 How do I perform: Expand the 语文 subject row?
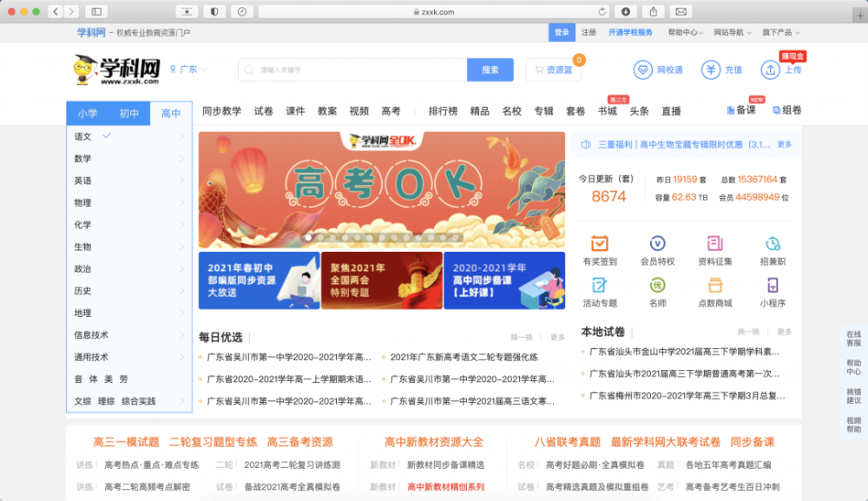(129, 136)
